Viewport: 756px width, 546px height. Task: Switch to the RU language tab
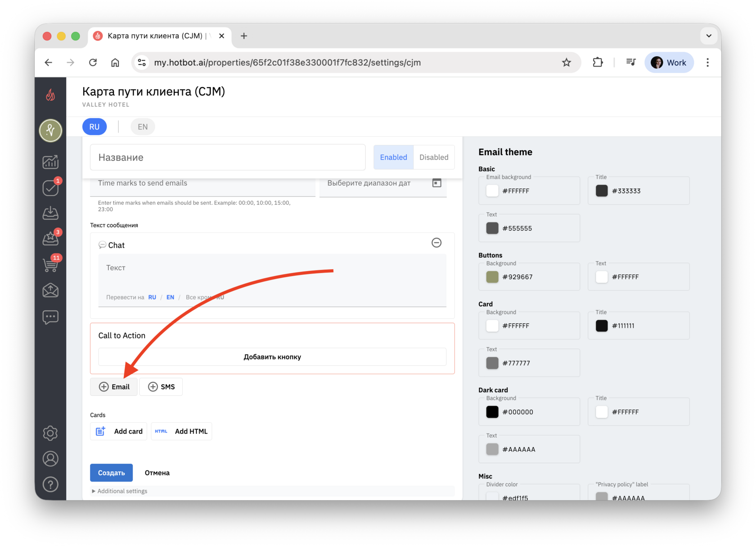point(94,127)
